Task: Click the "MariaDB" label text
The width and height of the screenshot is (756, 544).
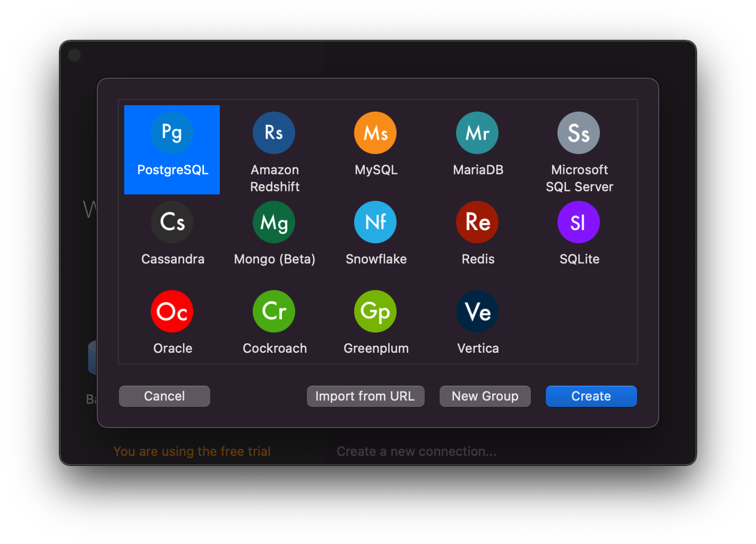Action: click(478, 170)
